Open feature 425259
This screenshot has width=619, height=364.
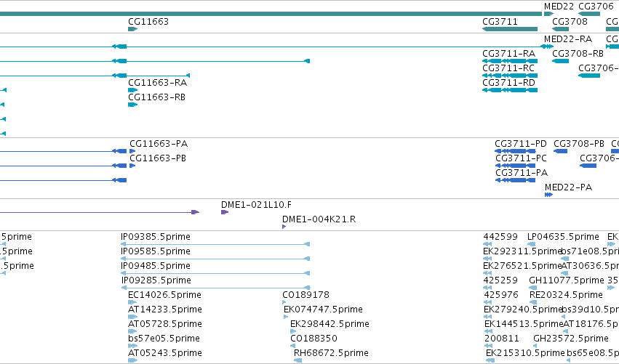[500, 280]
